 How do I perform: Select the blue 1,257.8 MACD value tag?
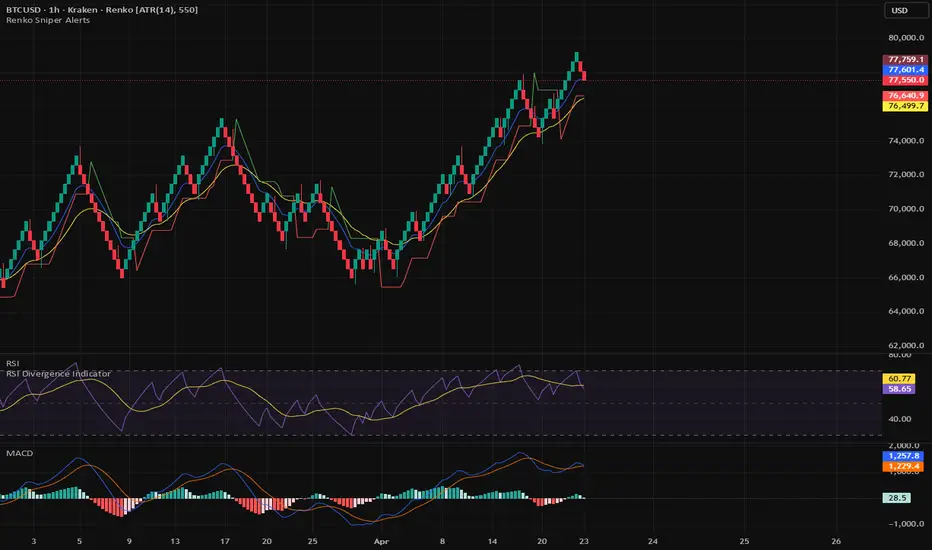pos(903,456)
